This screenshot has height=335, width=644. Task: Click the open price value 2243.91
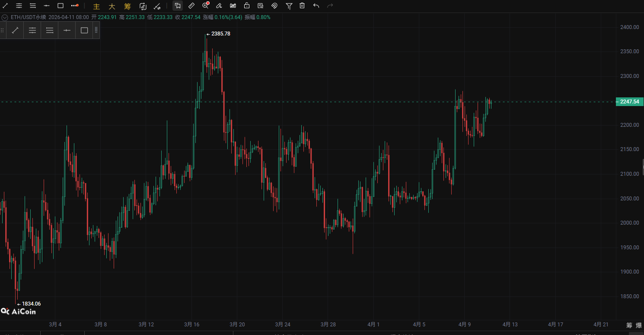pos(108,17)
